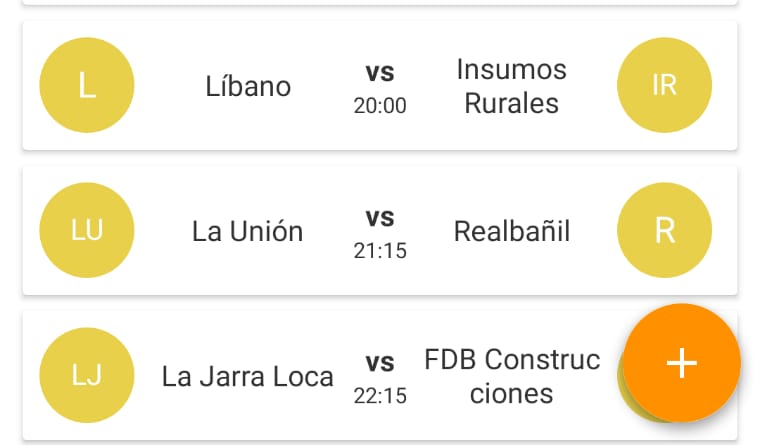Open the Insumos Rurales team name
Image resolution: width=760 pixels, height=445 pixels.
(512, 86)
